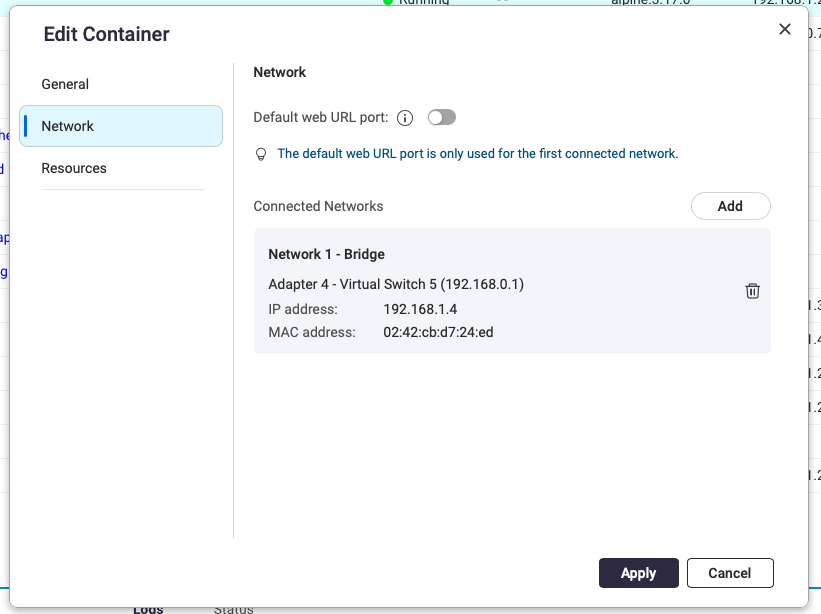Image resolution: width=821 pixels, height=614 pixels.
Task: Click the Connected Networks label
Action: click(x=318, y=206)
